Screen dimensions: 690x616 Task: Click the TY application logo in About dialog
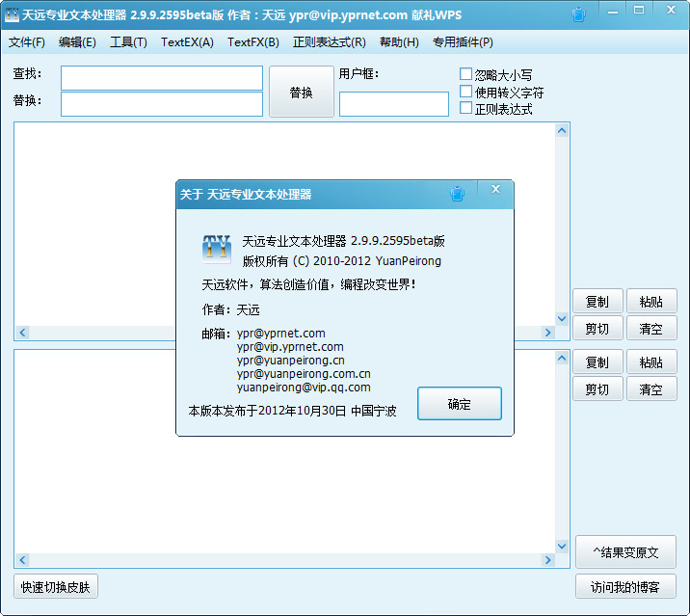tap(217, 248)
